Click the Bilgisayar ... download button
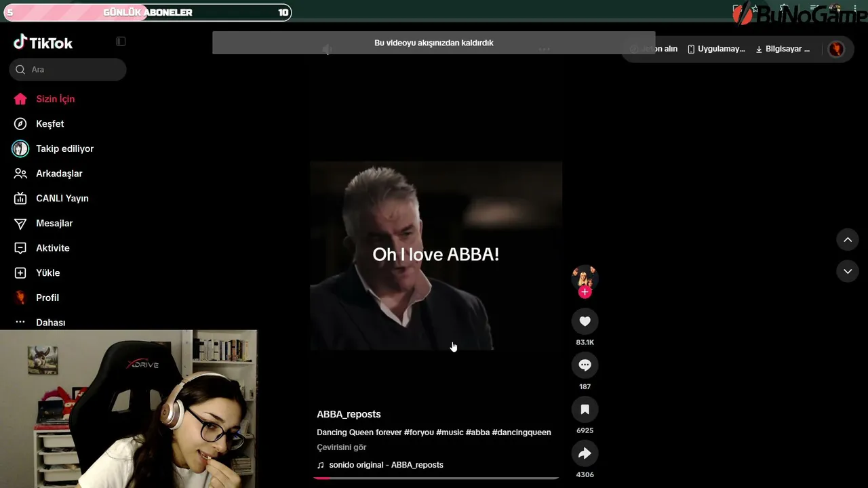This screenshot has width=868, height=488. (x=783, y=49)
